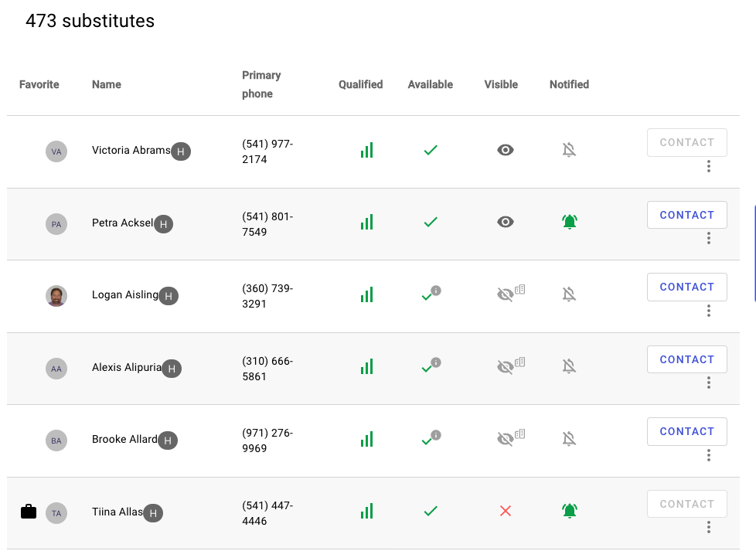Open more options for Tiina Allas
The image size is (756, 551).
coord(709,527)
